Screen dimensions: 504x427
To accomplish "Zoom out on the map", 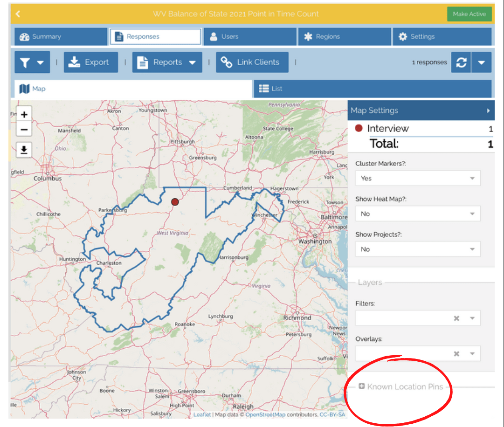I will click(24, 130).
